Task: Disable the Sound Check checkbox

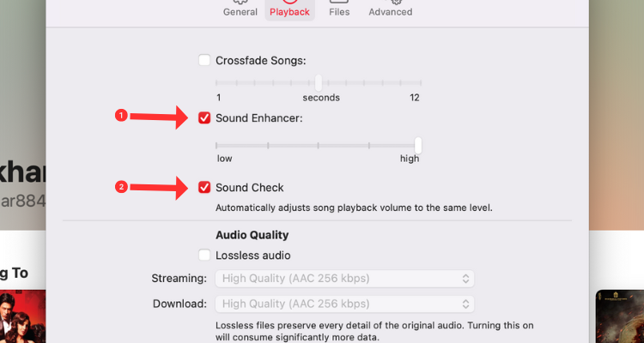Action: click(204, 187)
